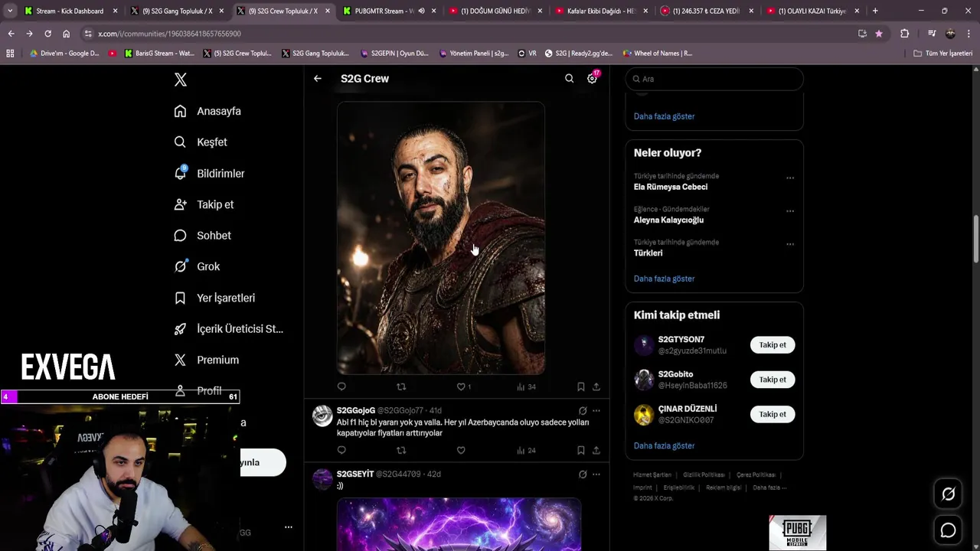Click the address bar URL
Screen dimensions: 980x551
pos(169,34)
